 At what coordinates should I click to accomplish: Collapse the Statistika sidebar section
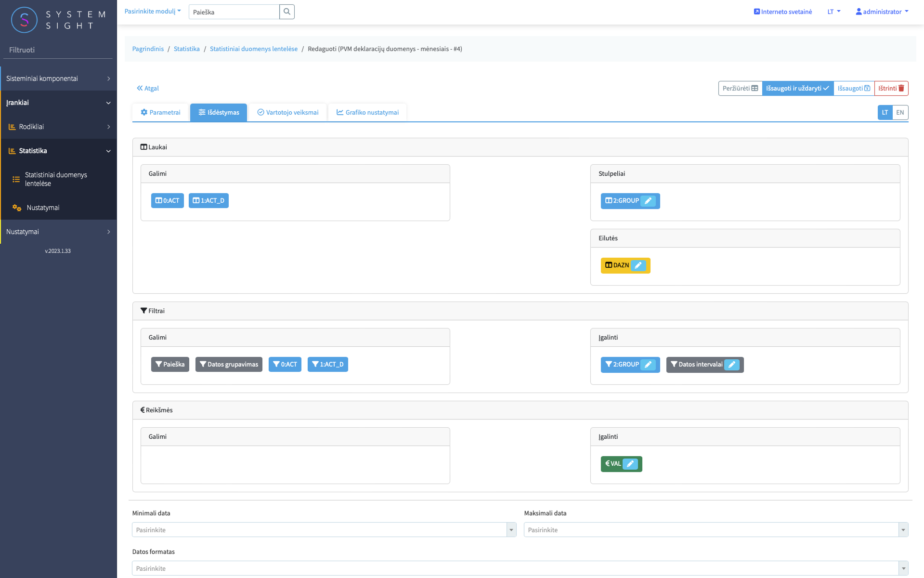coord(58,151)
